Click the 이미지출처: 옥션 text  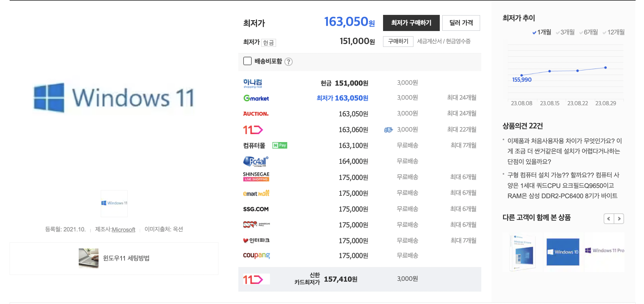click(164, 229)
